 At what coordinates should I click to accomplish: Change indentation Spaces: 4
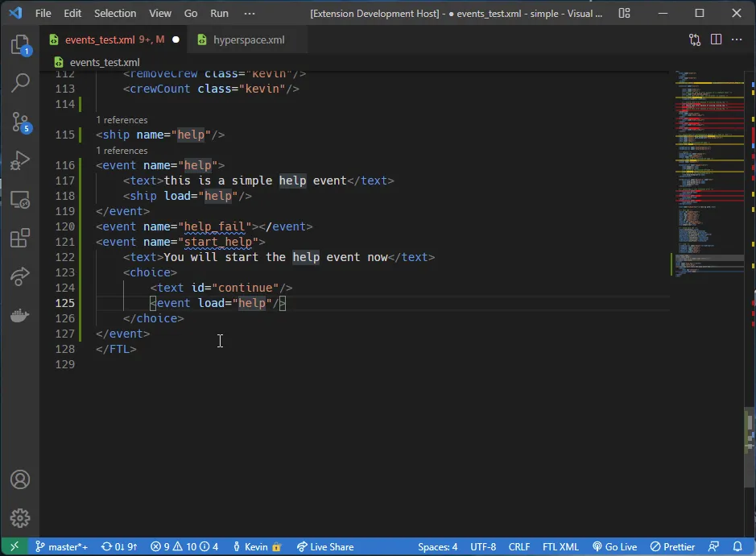click(437, 546)
